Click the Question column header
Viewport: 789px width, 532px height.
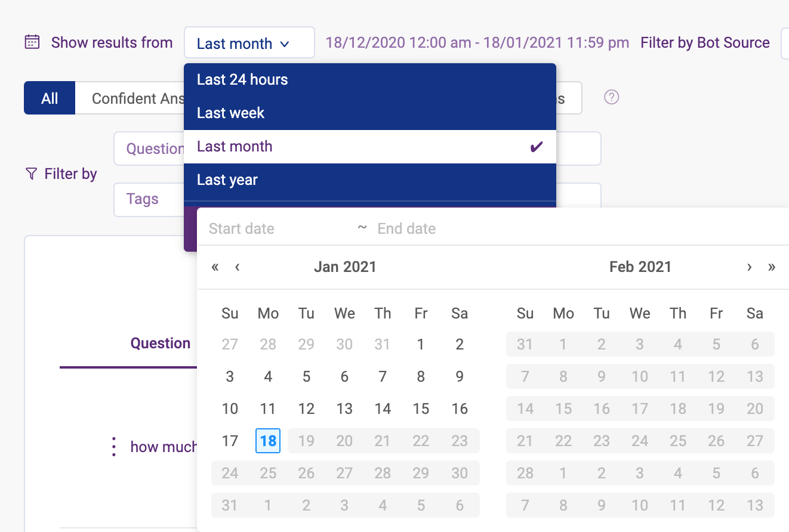click(161, 343)
